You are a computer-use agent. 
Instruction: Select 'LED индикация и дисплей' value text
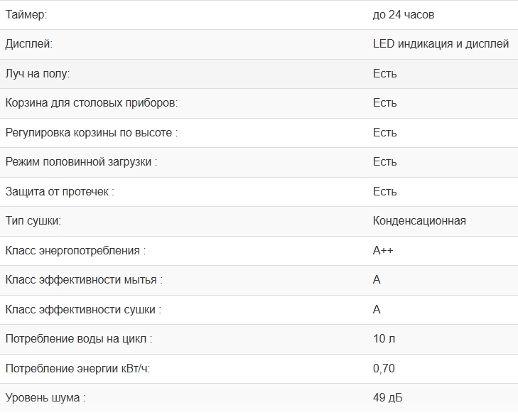[441, 44]
